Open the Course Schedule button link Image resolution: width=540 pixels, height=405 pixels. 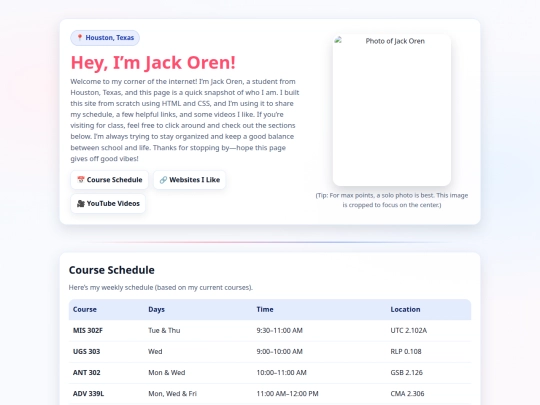[x=110, y=180]
